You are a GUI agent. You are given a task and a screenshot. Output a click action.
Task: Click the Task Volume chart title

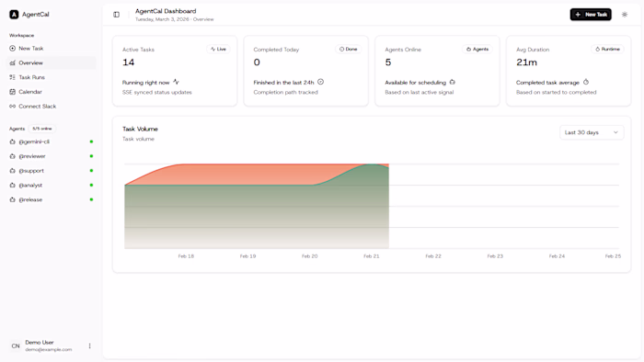140,129
